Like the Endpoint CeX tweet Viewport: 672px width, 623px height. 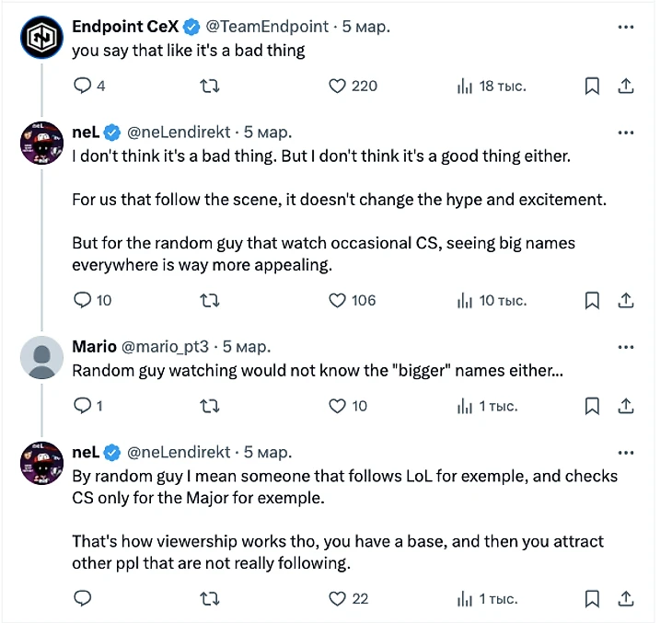click(337, 86)
